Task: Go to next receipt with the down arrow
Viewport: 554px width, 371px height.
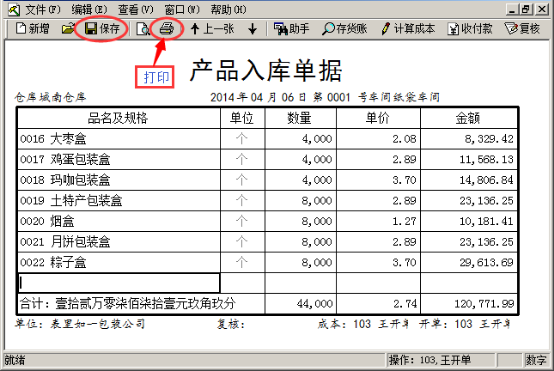Action: click(252, 29)
